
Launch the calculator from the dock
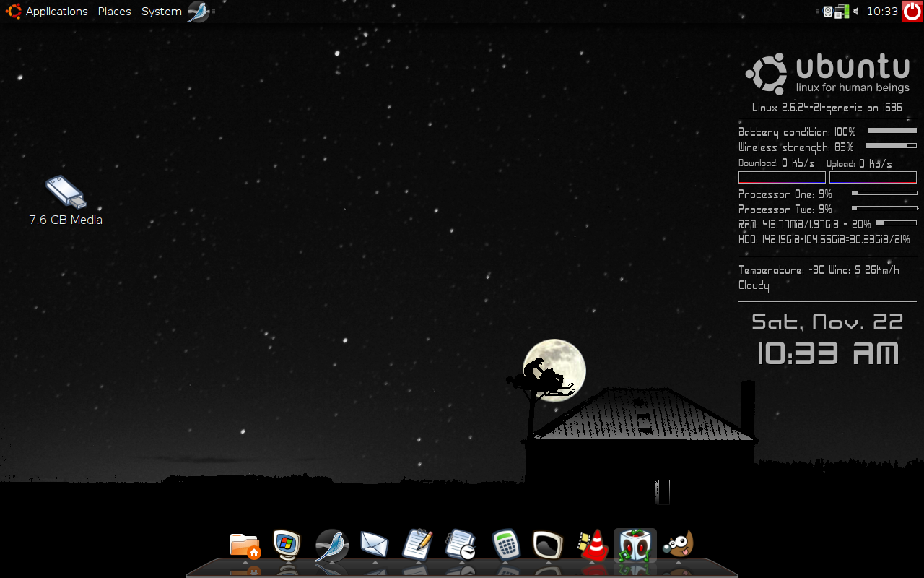[505, 545]
